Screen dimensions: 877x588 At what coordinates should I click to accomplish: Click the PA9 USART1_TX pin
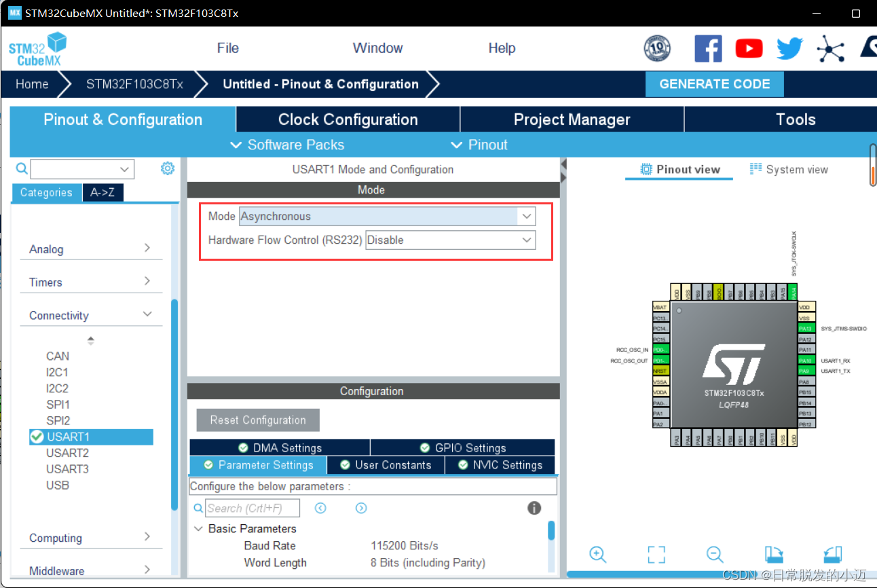[805, 371]
